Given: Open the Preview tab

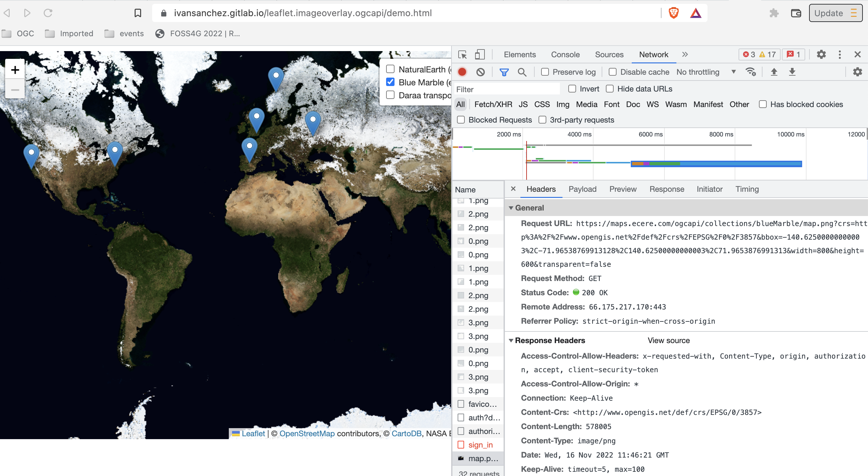Looking at the screenshot, I should (623, 189).
